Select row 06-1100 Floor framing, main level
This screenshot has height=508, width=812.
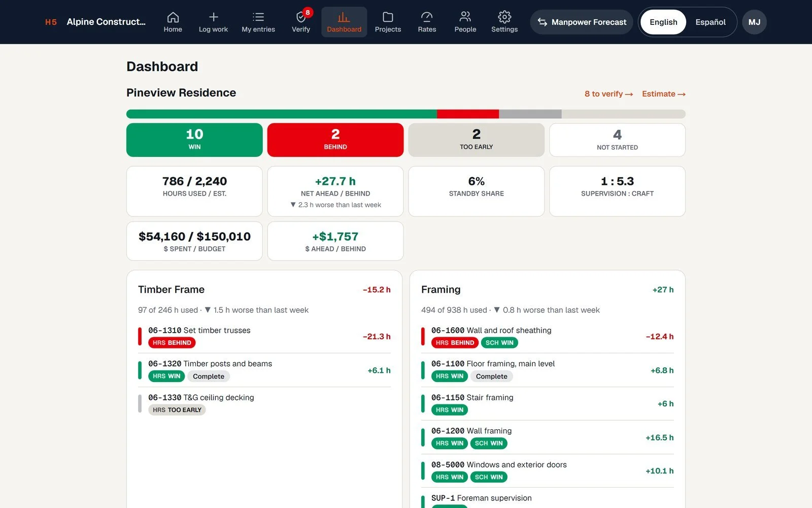[548, 370]
